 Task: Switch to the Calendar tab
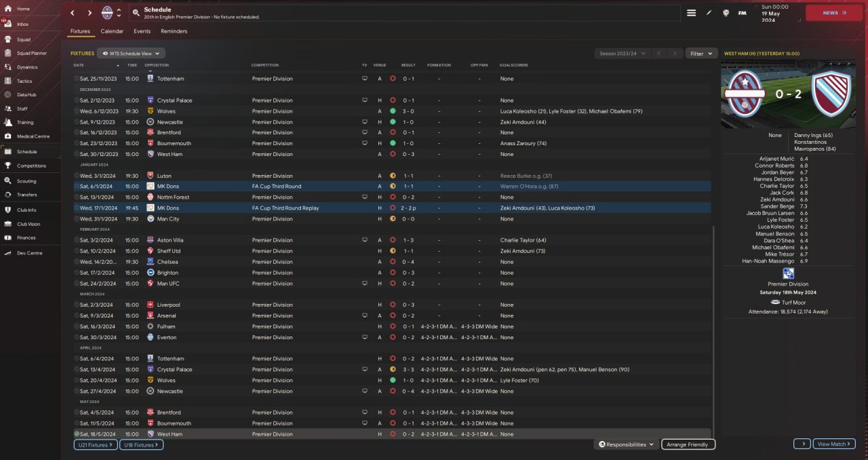click(112, 31)
